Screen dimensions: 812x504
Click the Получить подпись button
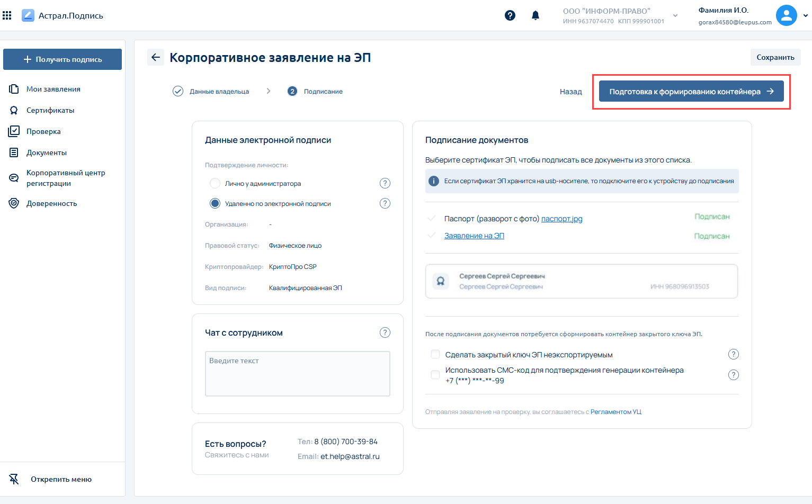(x=63, y=59)
